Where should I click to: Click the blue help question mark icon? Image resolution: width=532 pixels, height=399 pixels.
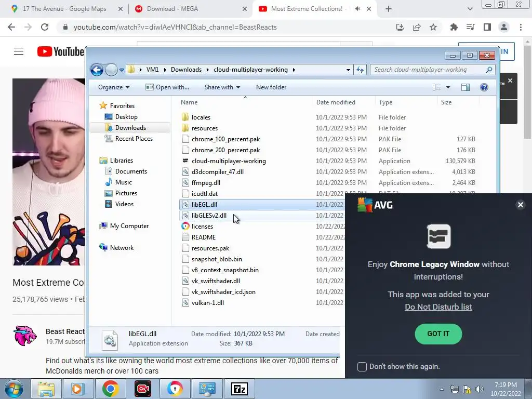tap(484, 87)
